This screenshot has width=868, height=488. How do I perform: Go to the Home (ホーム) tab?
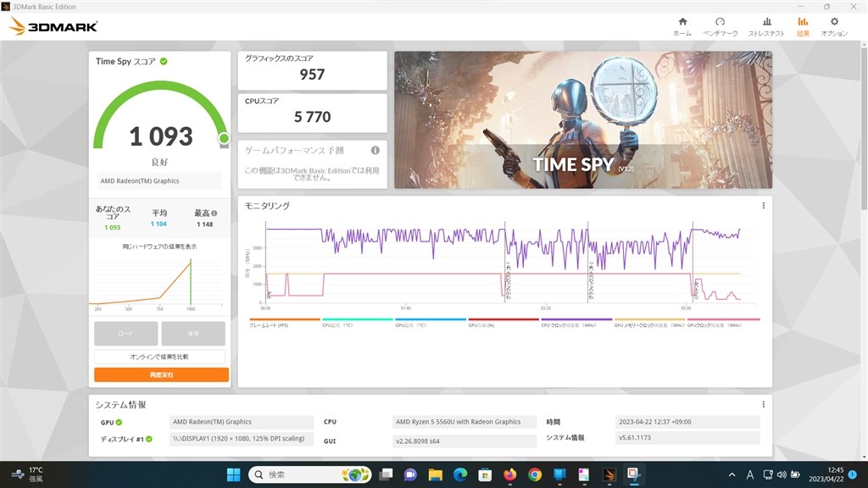pyautogui.click(x=682, y=26)
